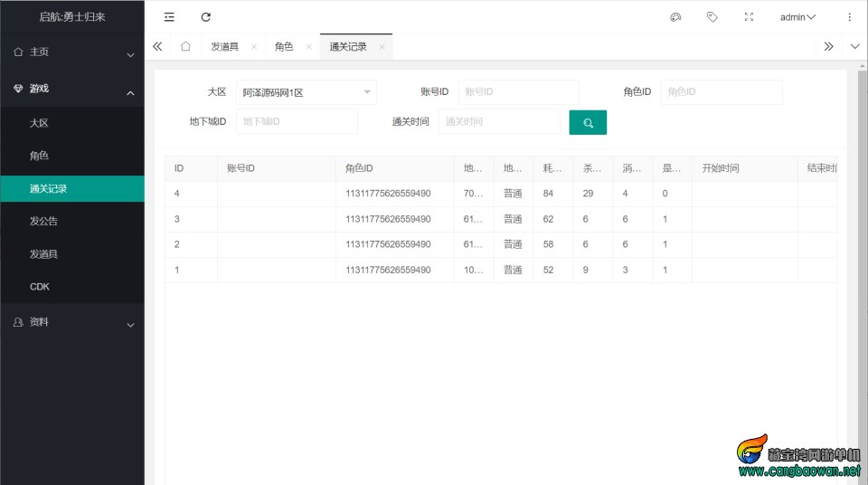Select table row with ID 3

[500, 220]
